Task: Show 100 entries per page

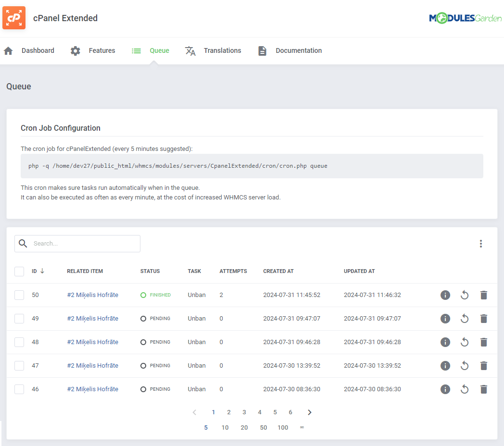Action: click(x=283, y=428)
